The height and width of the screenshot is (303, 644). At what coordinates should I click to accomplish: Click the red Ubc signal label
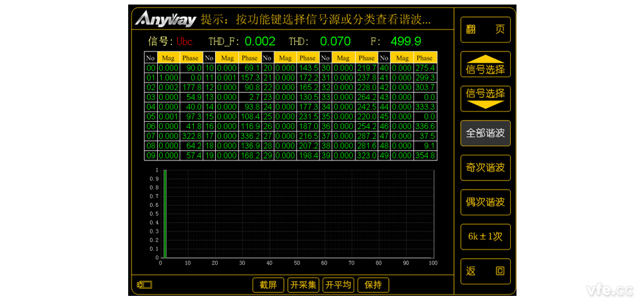point(185,42)
